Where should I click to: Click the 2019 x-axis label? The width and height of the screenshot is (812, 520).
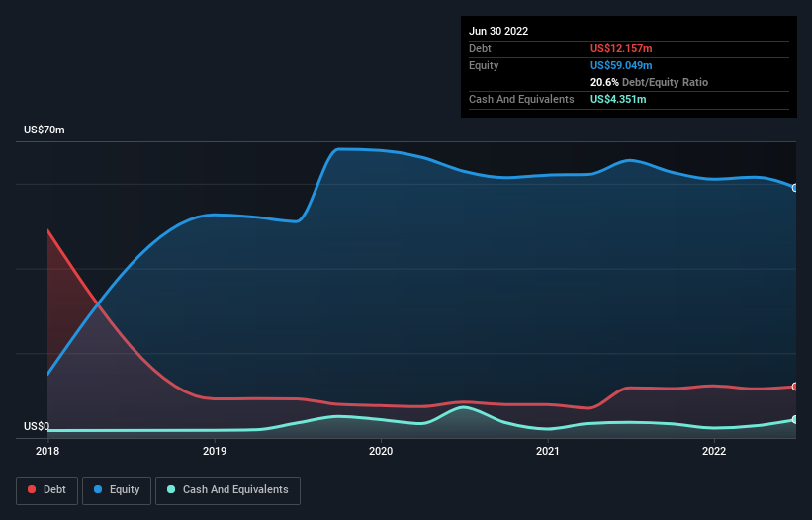tap(215, 451)
